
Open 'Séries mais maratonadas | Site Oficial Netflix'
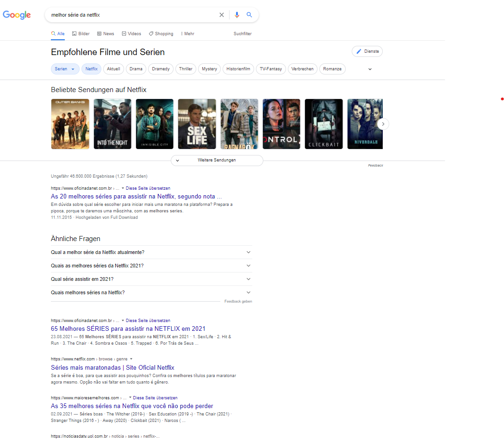112,368
